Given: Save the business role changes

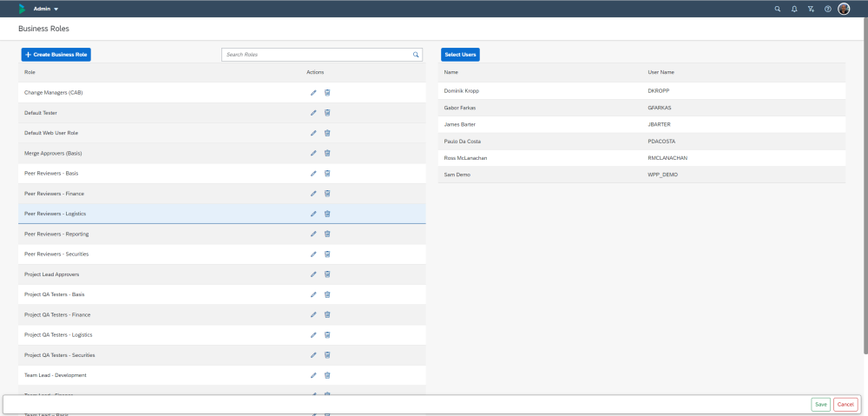Looking at the screenshot, I should (821, 405).
